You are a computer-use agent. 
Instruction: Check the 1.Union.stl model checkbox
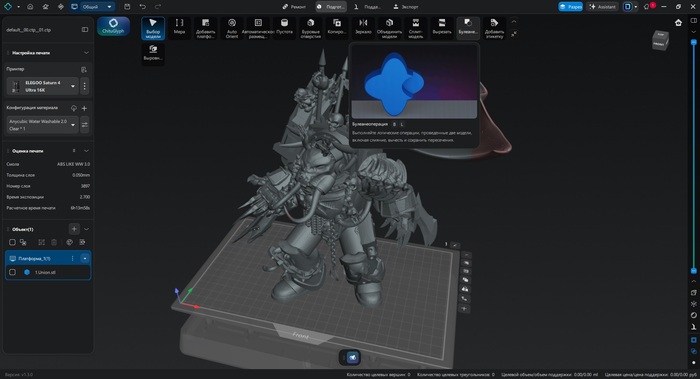point(12,272)
